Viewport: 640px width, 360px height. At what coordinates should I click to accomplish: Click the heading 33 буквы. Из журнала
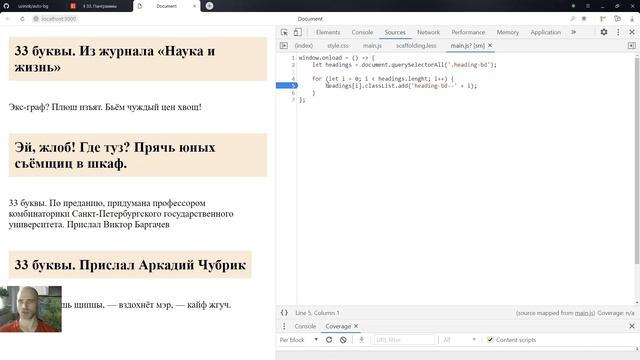click(138, 59)
